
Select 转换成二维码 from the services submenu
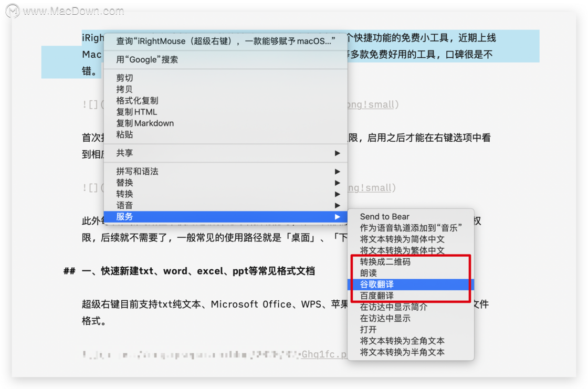(x=411, y=261)
